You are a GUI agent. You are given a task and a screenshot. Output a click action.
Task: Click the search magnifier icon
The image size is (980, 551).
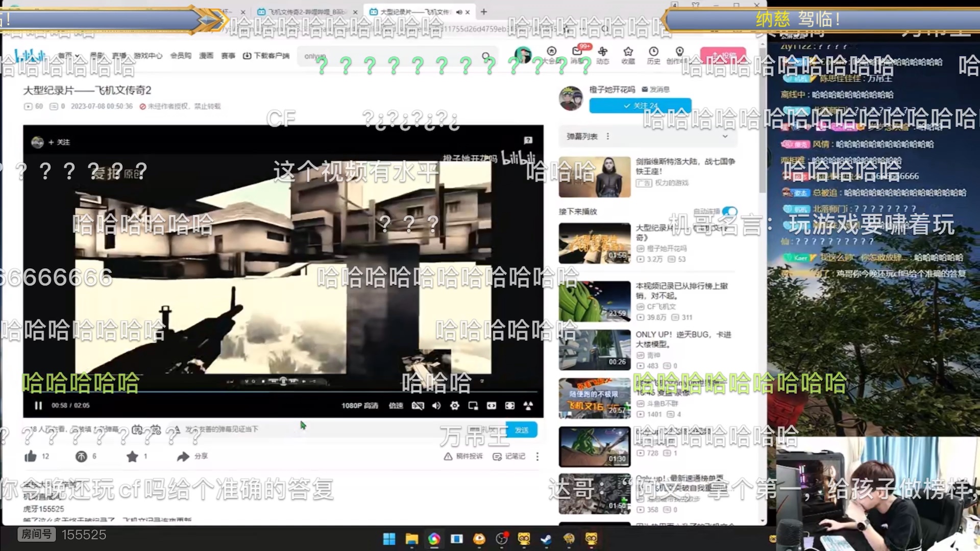(486, 56)
